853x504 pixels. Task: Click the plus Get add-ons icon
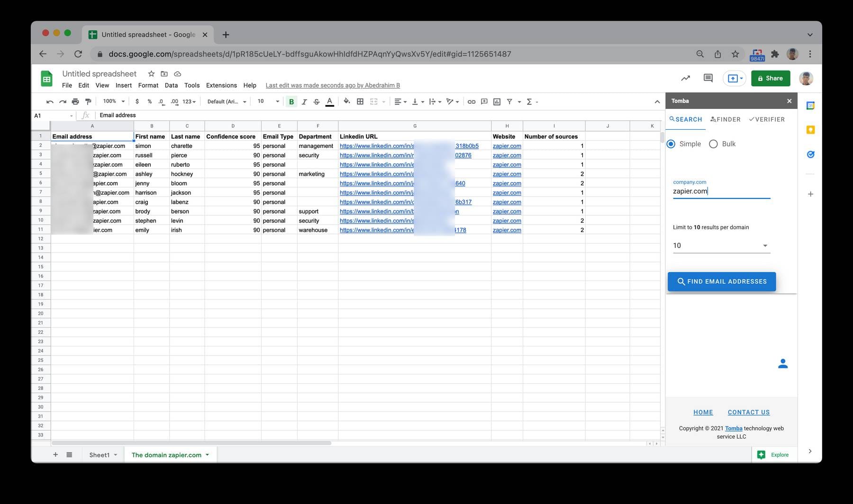coord(810,194)
